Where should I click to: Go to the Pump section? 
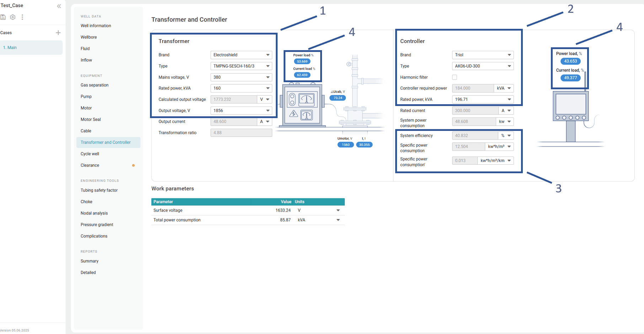pos(86,96)
